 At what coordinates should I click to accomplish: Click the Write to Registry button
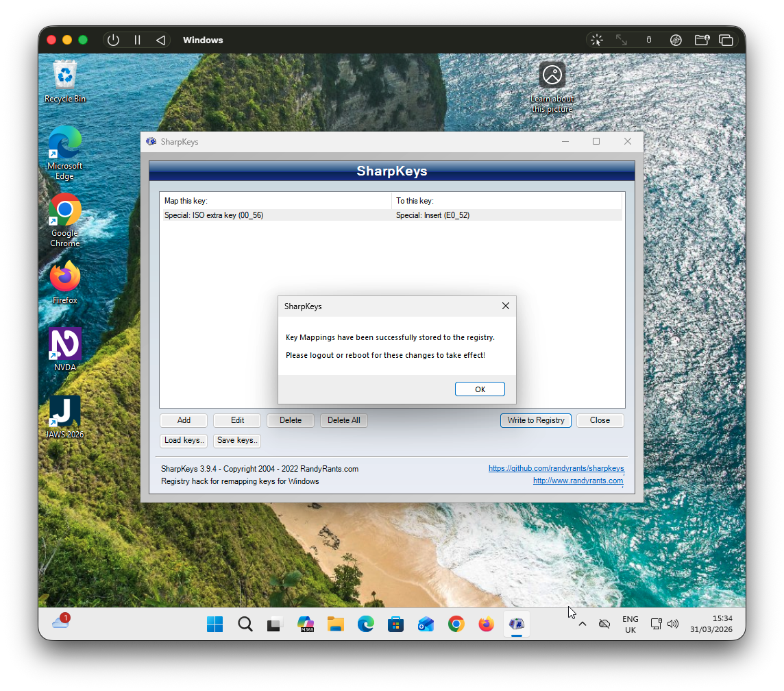pos(535,420)
